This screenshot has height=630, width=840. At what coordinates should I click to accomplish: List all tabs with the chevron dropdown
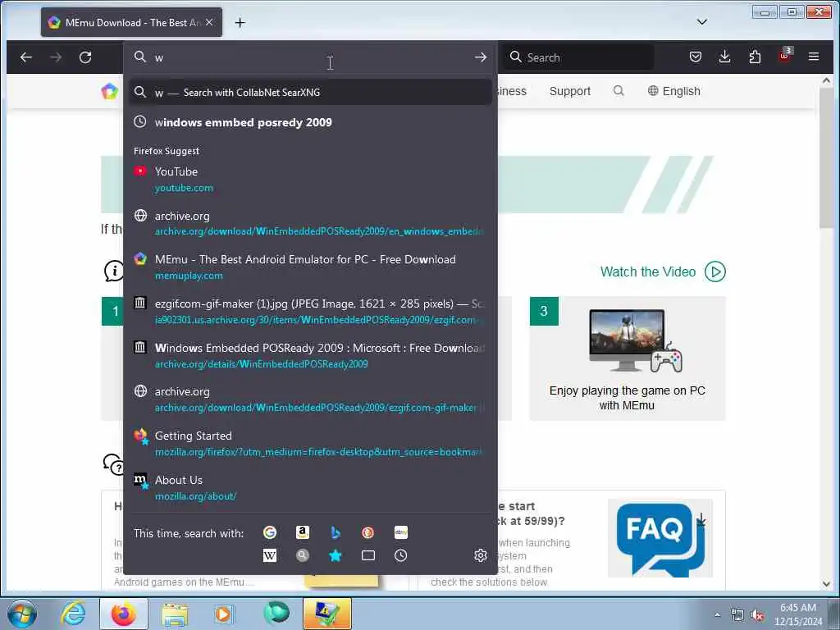702,22
